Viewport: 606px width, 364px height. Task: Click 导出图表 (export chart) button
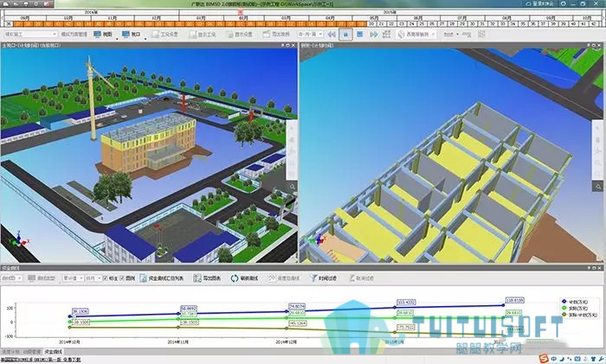(207, 278)
